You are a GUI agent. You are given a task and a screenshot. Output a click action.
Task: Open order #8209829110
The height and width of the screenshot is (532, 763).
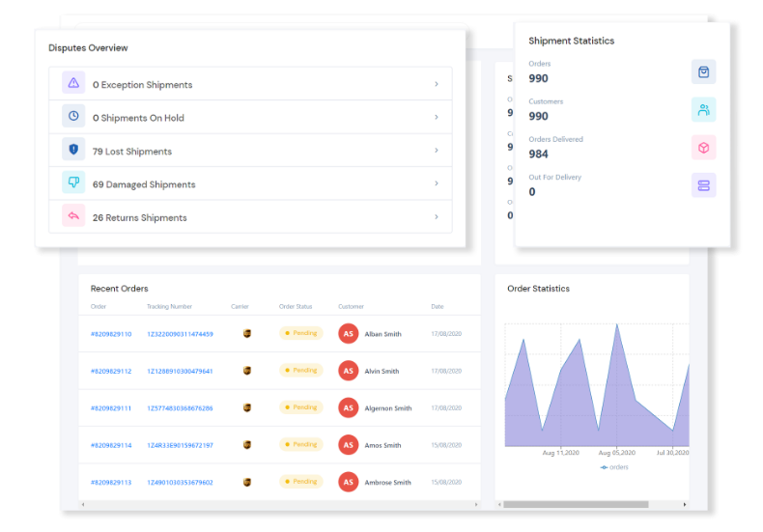click(x=111, y=334)
